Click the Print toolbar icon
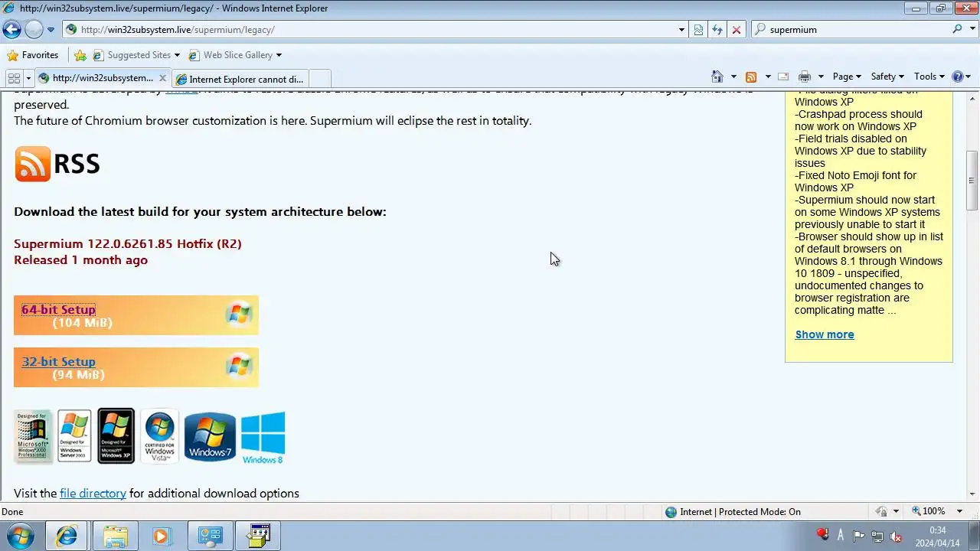The image size is (980, 551). tap(804, 77)
